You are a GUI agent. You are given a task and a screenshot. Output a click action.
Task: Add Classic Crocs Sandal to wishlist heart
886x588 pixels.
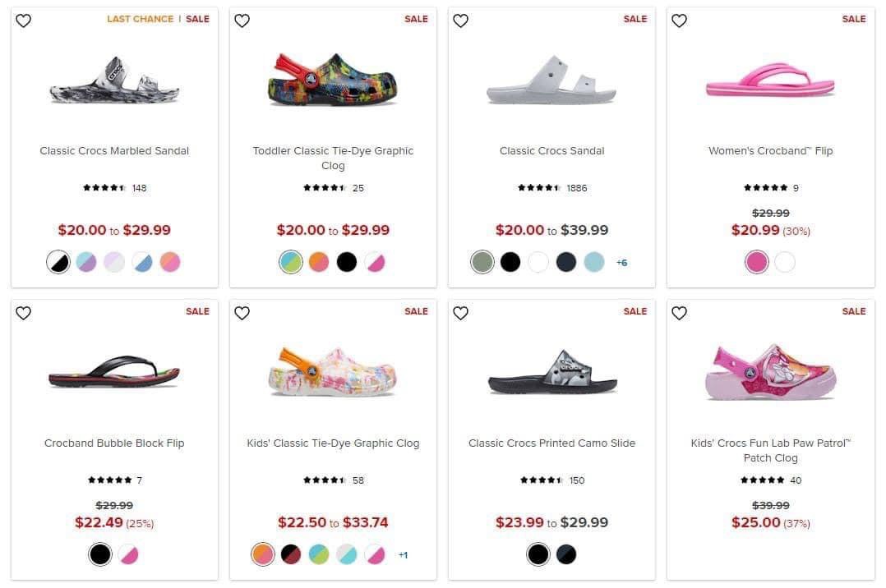[x=461, y=21]
